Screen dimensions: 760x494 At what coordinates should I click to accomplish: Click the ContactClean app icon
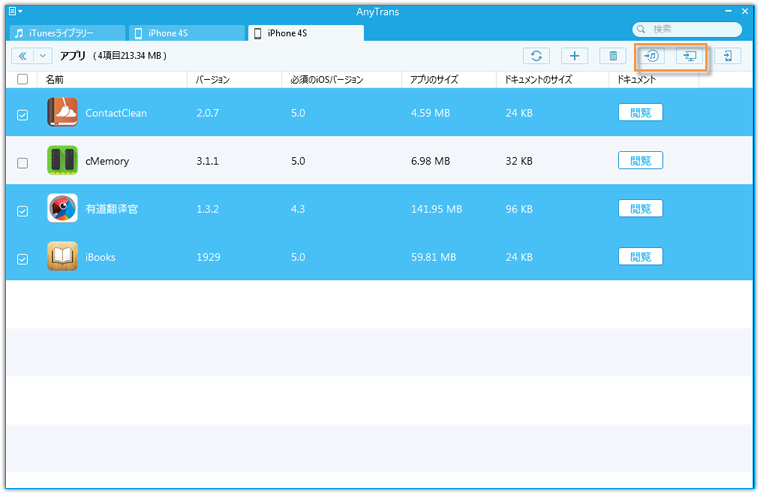coord(62,112)
